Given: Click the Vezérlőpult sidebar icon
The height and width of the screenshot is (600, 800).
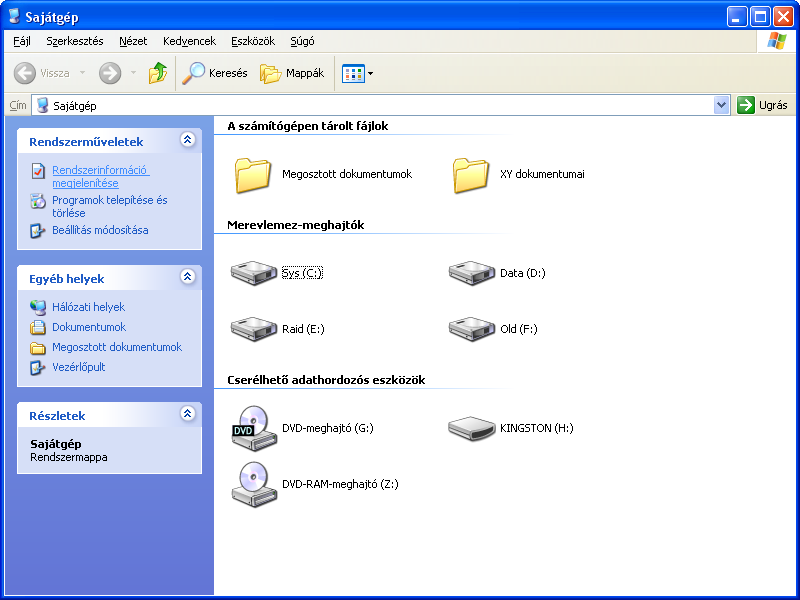Looking at the screenshot, I should 38,367.
